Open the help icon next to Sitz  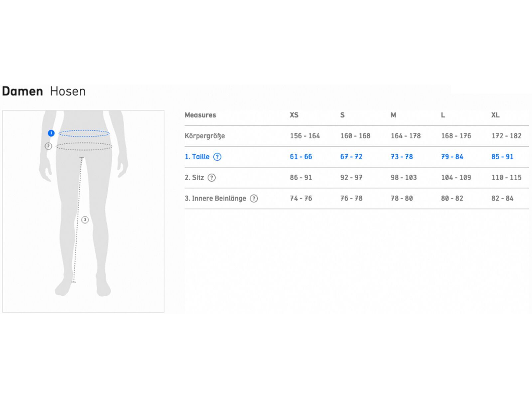[x=211, y=178]
